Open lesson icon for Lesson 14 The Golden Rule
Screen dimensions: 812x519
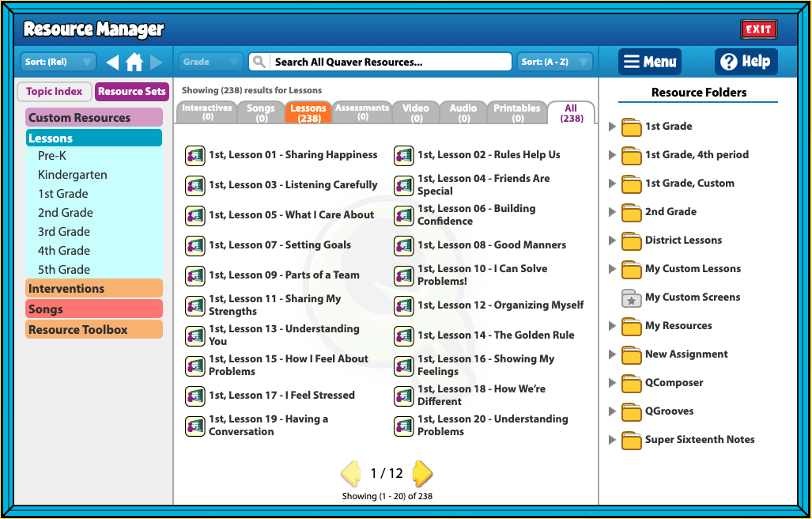[403, 335]
